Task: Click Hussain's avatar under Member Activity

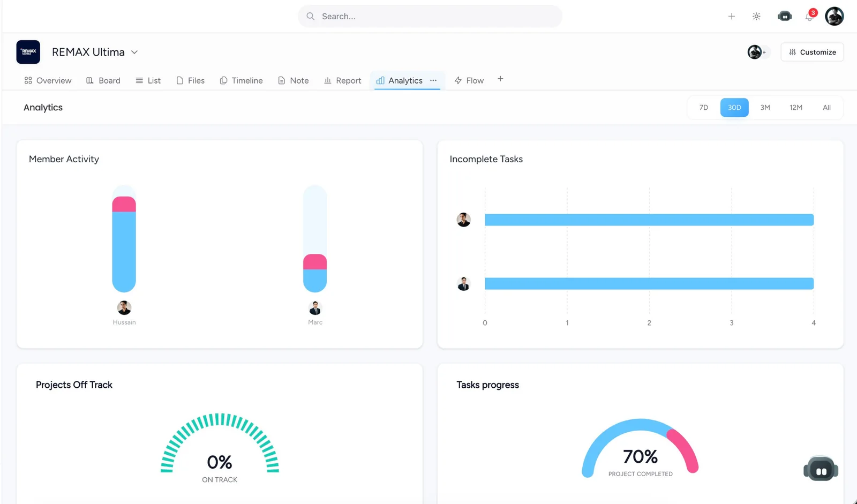Action: tap(124, 308)
